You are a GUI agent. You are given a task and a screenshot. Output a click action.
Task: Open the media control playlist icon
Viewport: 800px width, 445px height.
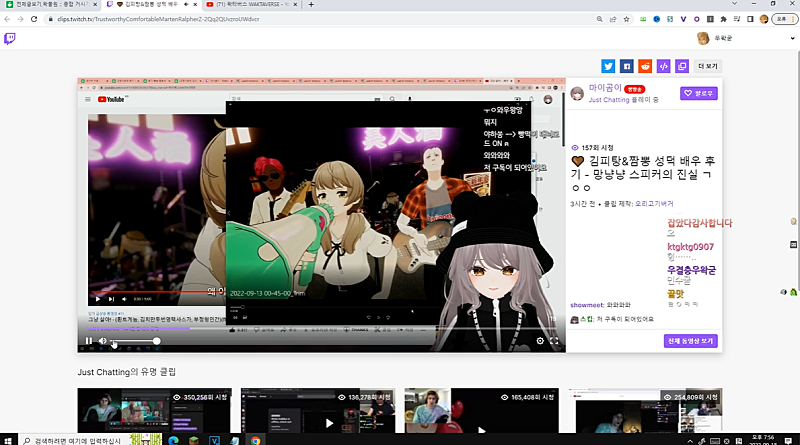[737, 19]
